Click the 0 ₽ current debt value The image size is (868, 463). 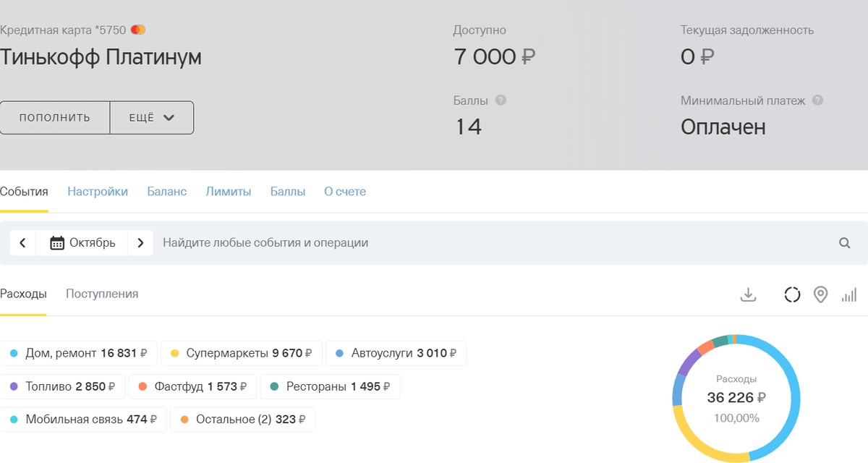(698, 56)
